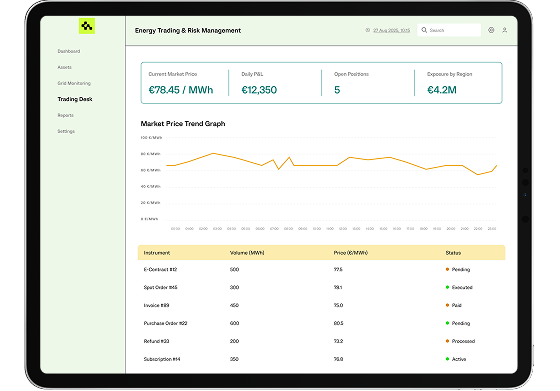
Task: Click the Open Positions value 5
Action: pyautogui.click(x=337, y=90)
